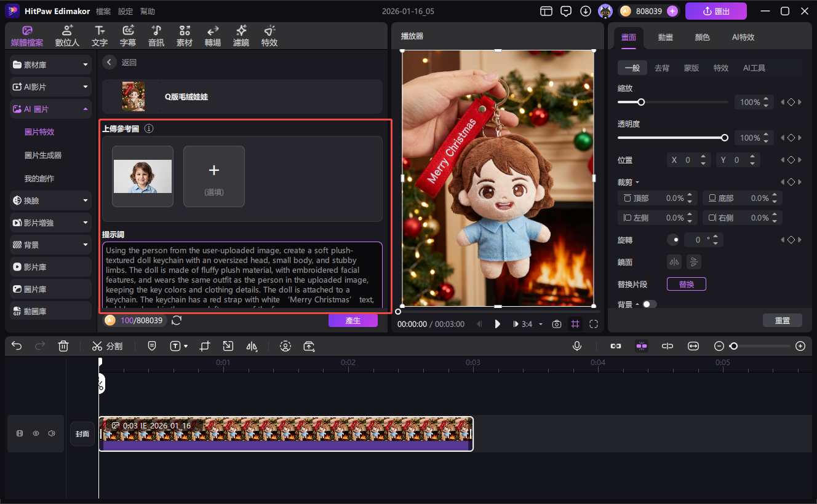Open the 濾鏡 filters tool

click(x=241, y=36)
